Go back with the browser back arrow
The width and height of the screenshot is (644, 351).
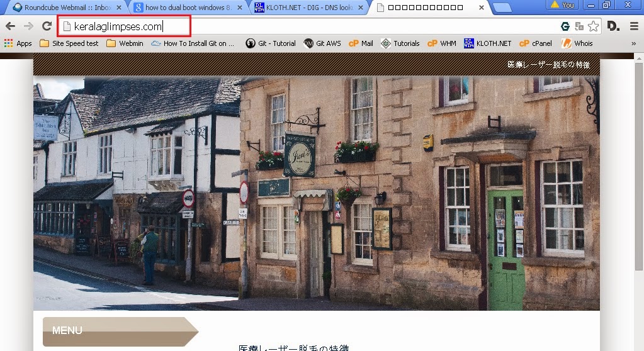pos(10,26)
